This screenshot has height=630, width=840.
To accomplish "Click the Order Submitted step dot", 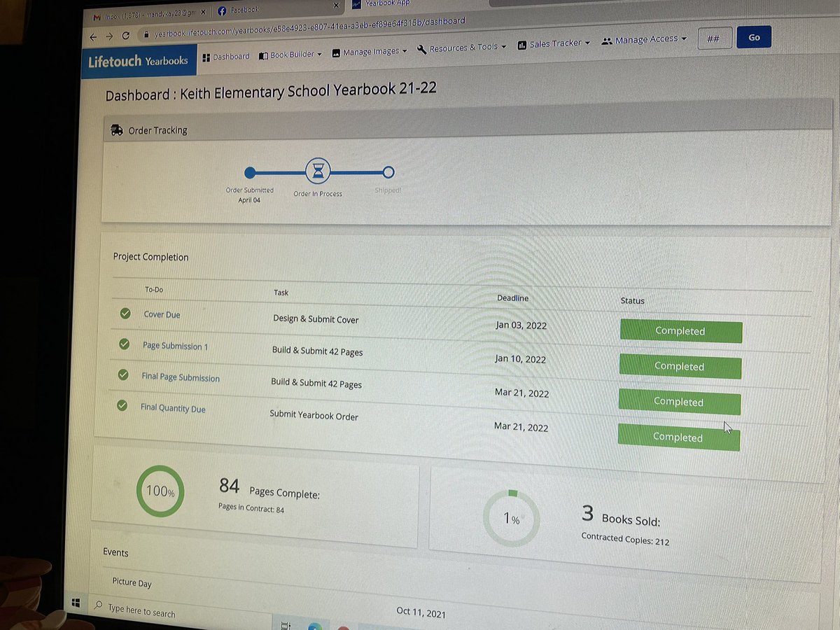I will click(x=250, y=172).
